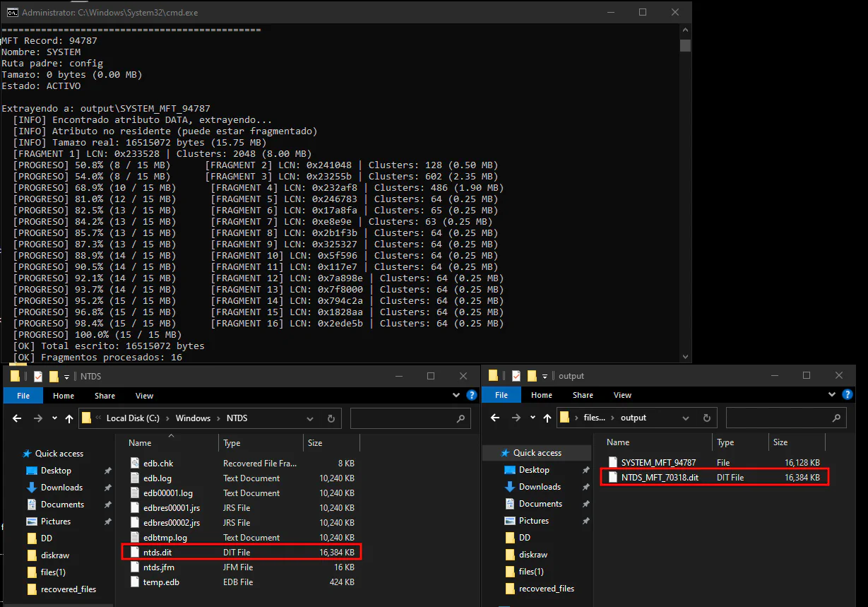This screenshot has width=868, height=607.
Task: Switch to View tab in output window
Action: click(622, 395)
